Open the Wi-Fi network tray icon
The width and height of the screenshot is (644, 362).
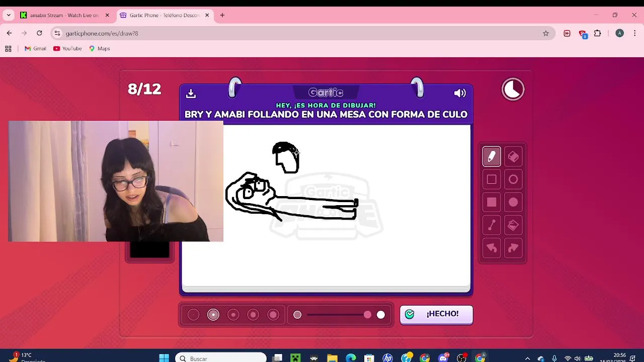568,358
